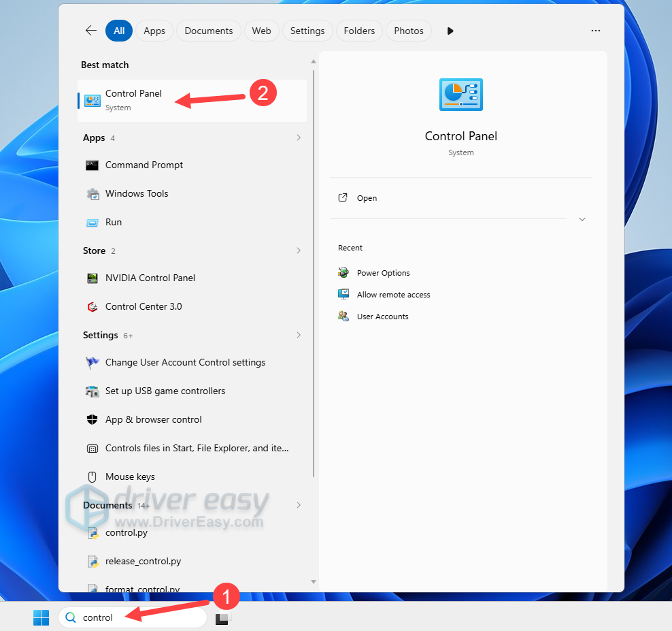Screen dimensions: 672x631
Task: Click the Open external link icon
Action: [343, 198]
